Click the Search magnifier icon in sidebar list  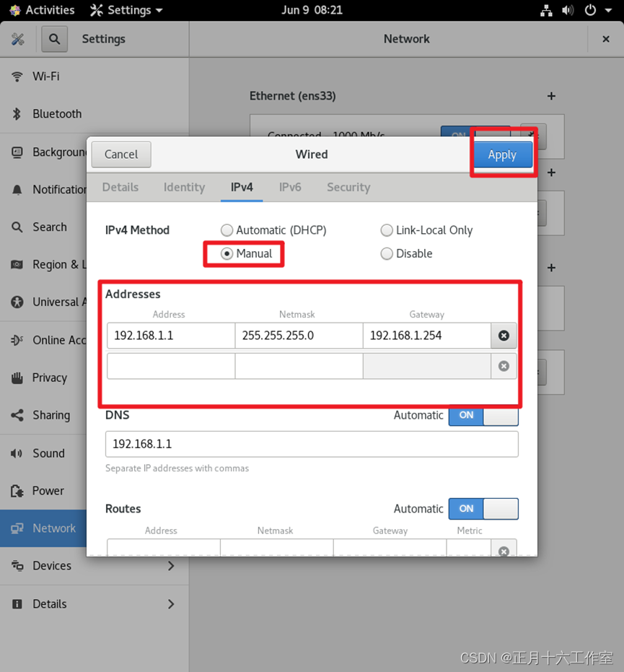tap(17, 227)
